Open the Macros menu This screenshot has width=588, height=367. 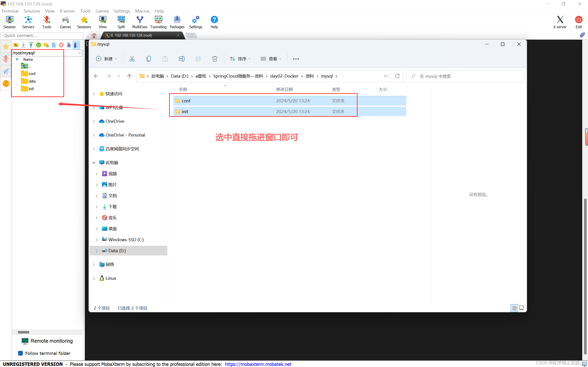[142, 11]
